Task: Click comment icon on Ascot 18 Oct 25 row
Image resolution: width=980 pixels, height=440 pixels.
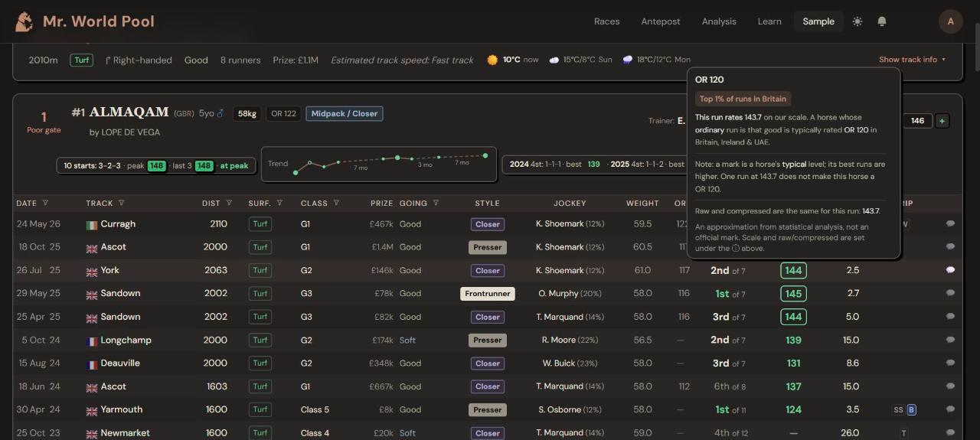Action: 950,247
